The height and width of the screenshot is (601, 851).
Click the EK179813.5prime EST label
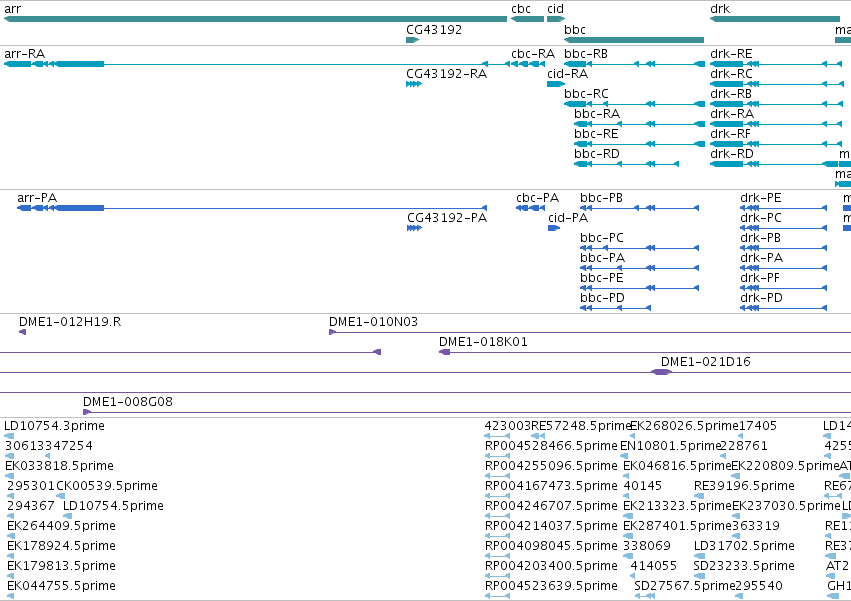pos(61,566)
